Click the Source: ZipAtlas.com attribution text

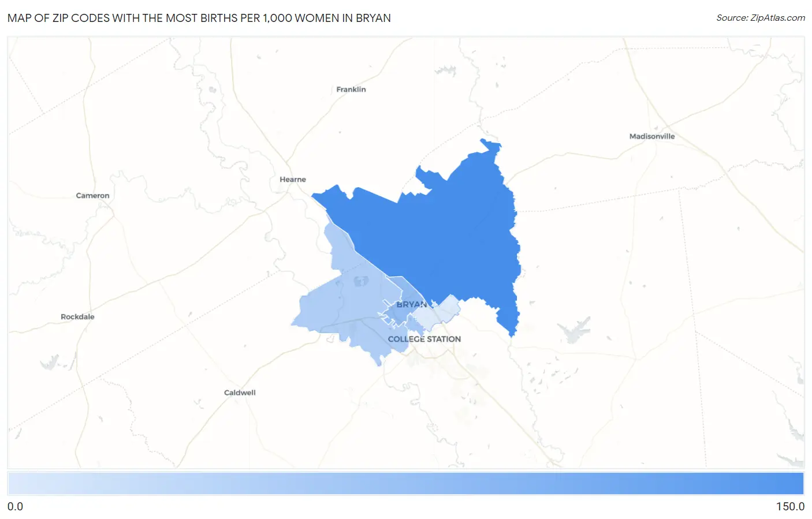tap(761, 18)
